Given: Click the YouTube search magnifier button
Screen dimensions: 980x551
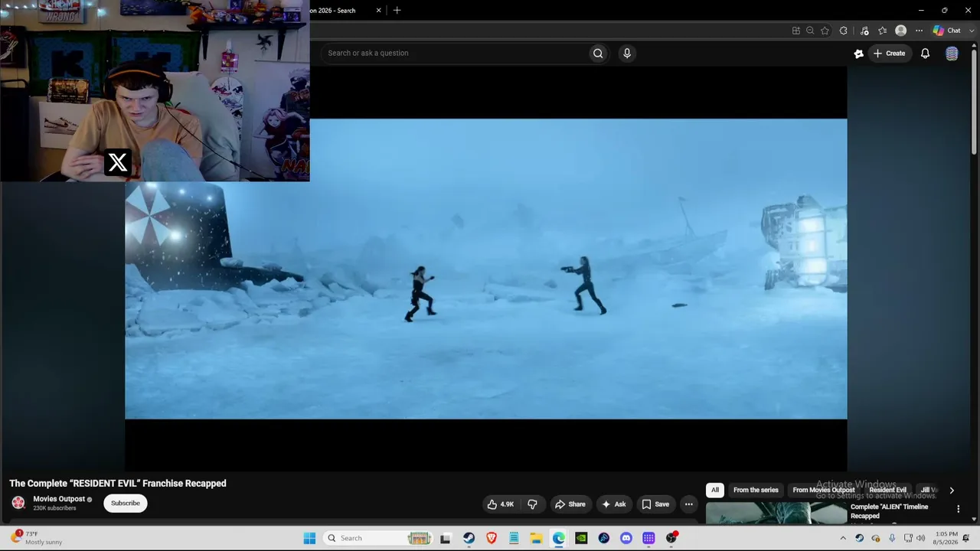Looking at the screenshot, I should point(598,53).
